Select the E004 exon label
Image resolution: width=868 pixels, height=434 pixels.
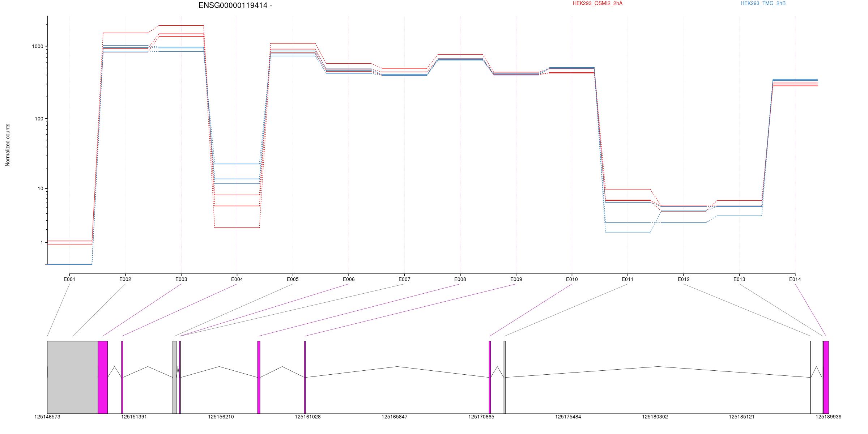[x=237, y=279]
